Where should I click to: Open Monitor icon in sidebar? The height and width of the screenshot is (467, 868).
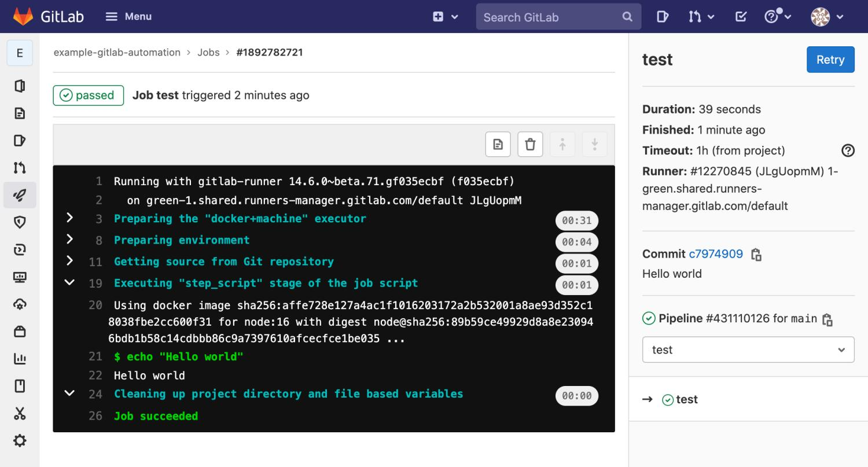pyautogui.click(x=20, y=277)
